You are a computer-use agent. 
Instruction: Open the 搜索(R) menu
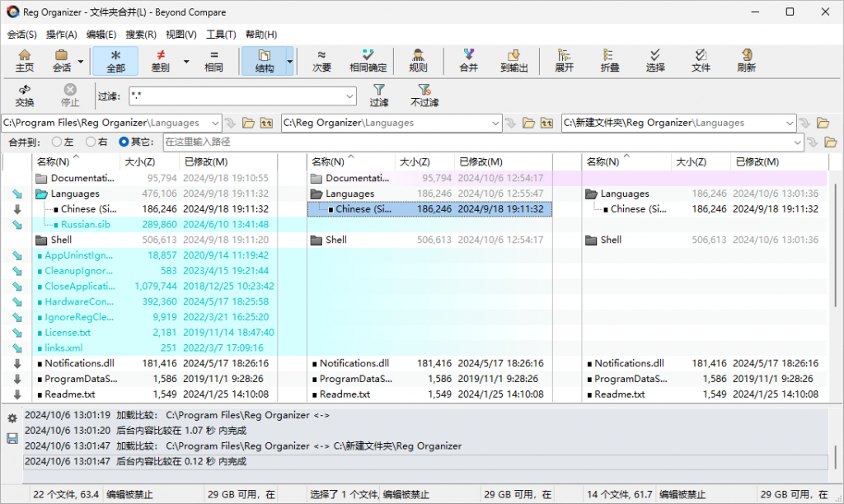pyautogui.click(x=141, y=35)
